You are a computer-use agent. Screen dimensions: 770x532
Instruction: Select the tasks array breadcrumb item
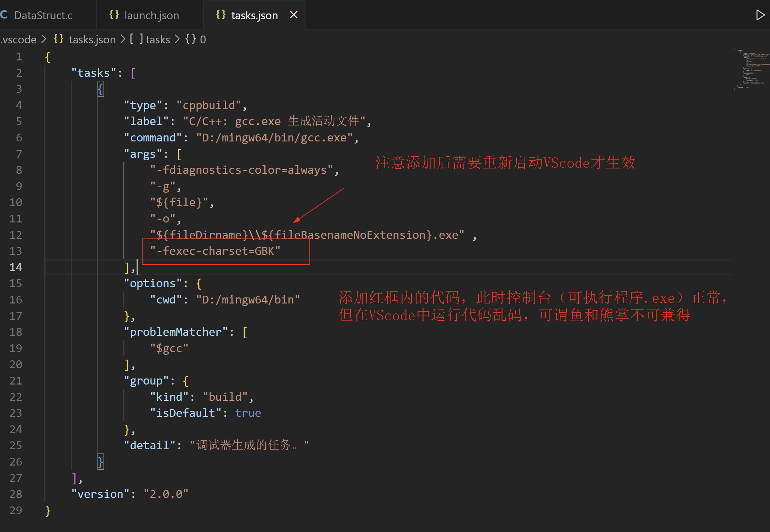tap(158, 39)
